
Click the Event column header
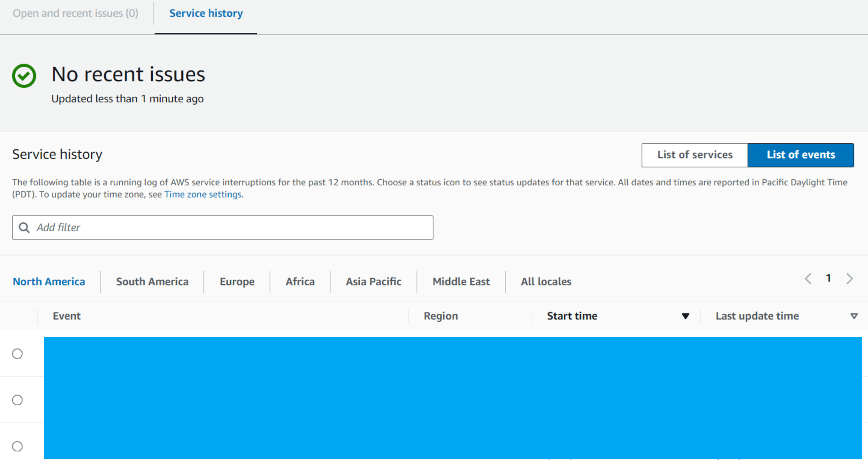[x=67, y=316]
